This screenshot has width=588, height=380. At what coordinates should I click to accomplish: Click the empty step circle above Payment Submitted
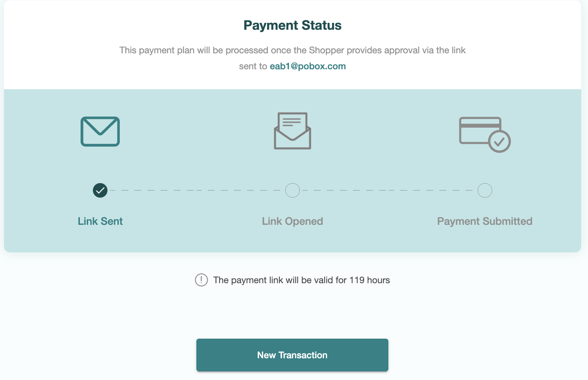coord(485,190)
